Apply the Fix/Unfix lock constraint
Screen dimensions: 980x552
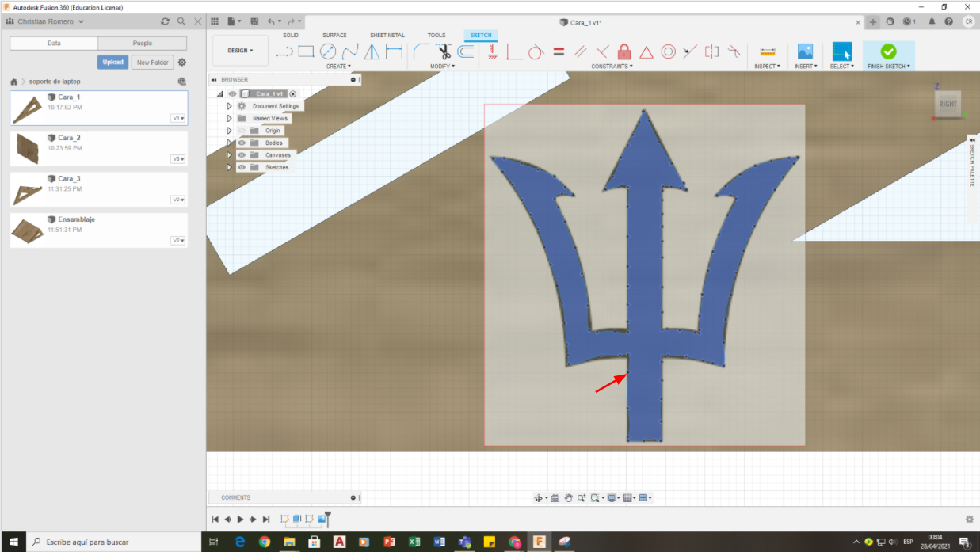point(624,52)
